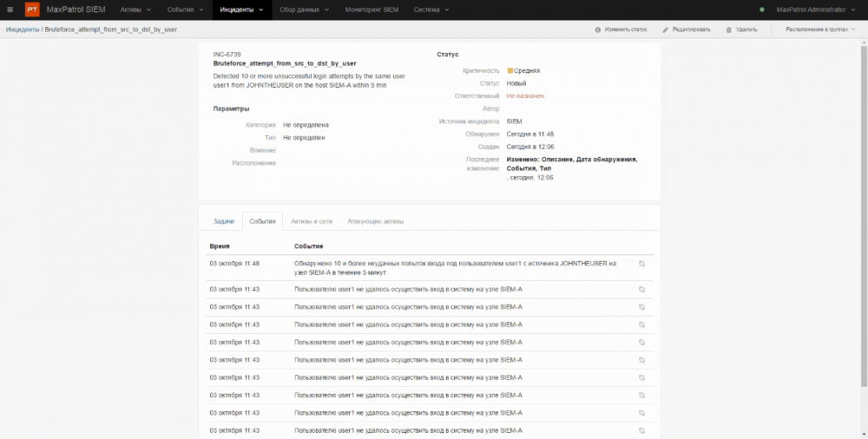868x439 pixels.
Task: Click link icon of second 11:43 event
Action: pyautogui.click(x=641, y=306)
